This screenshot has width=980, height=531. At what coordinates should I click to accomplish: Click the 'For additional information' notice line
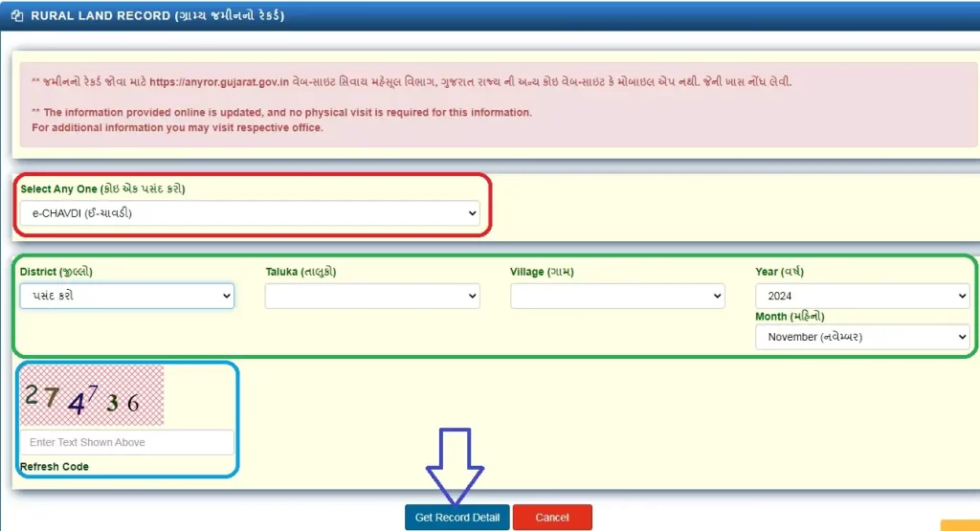point(177,127)
